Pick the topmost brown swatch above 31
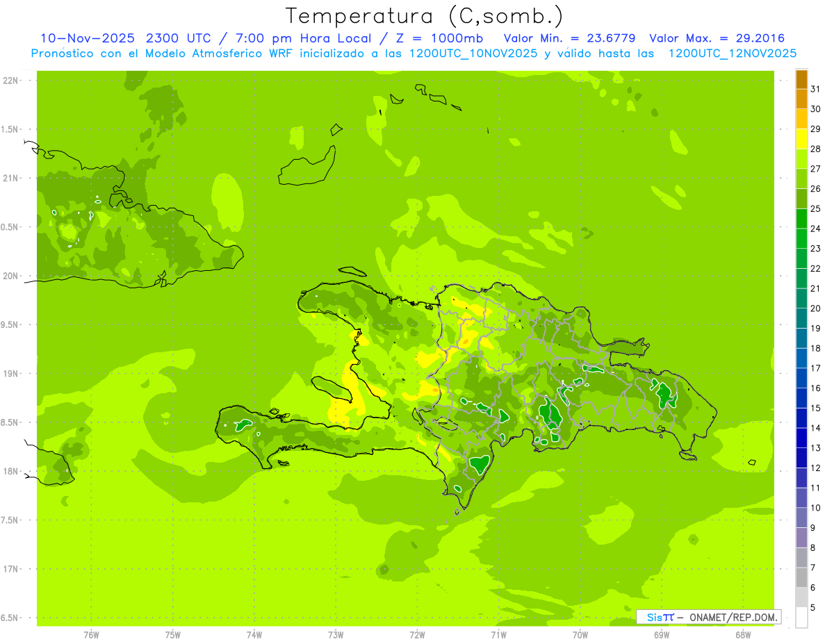Image resolution: width=834 pixels, height=644 pixels. (x=801, y=79)
